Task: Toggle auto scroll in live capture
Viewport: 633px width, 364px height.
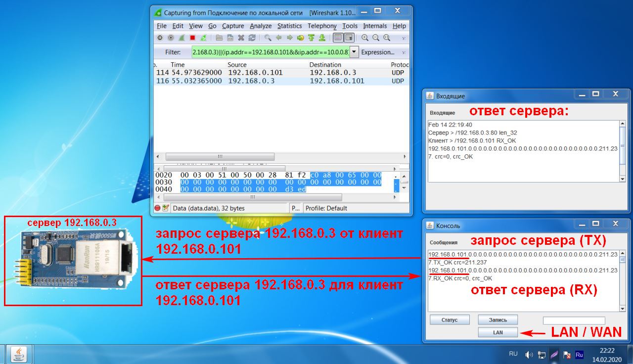Action: coord(349,38)
